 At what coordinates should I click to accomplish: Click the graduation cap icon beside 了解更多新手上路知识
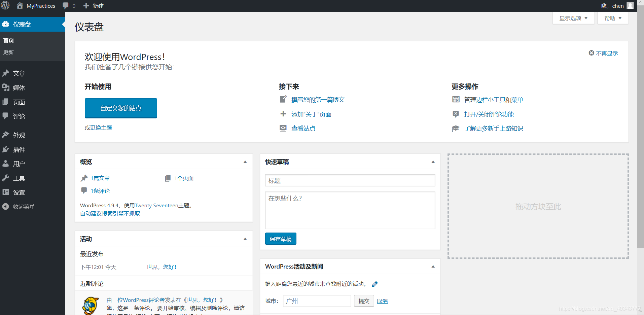tap(456, 129)
